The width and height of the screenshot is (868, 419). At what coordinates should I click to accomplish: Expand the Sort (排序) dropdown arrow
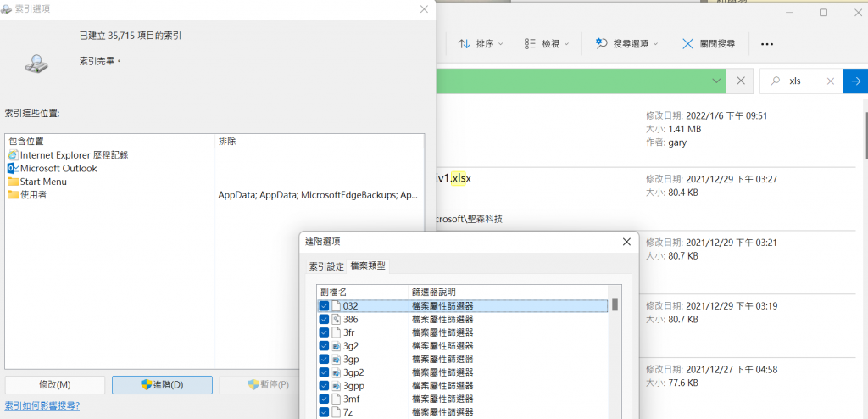[501, 44]
